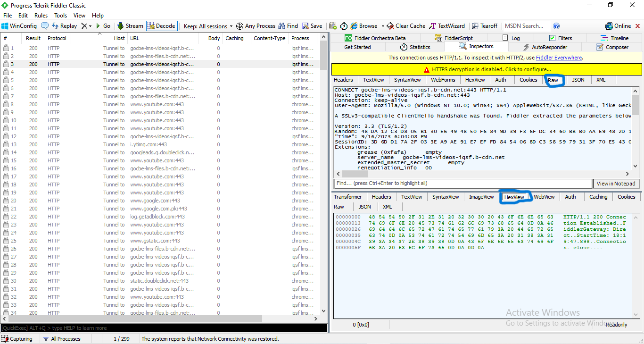Select the request WebForms inspector tab

(x=443, y=80)
